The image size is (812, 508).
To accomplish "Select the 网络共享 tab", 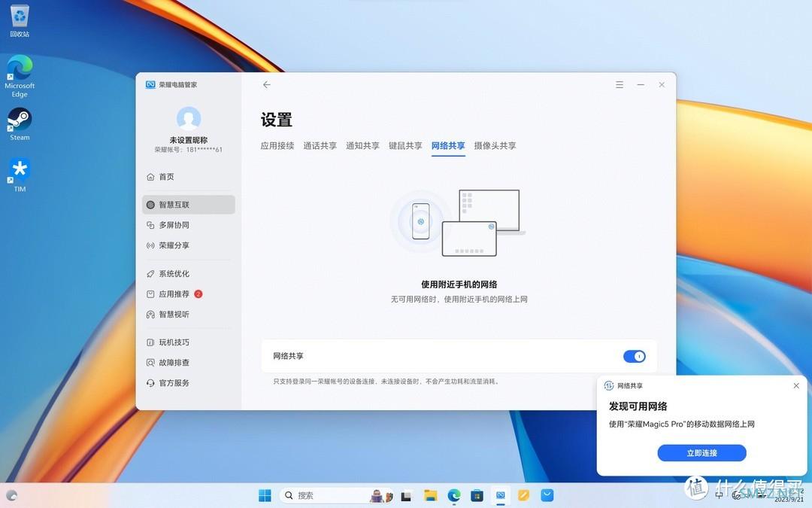I will pyautogui.click(x=448, y=146).
